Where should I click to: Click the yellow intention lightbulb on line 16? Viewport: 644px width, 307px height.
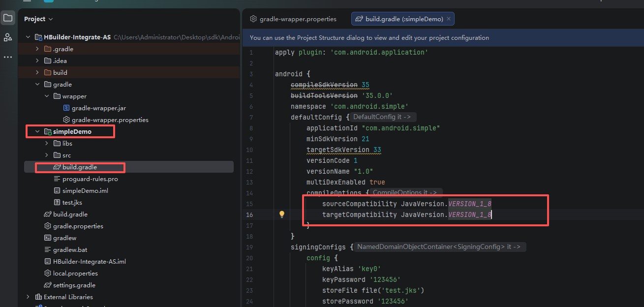282,215
